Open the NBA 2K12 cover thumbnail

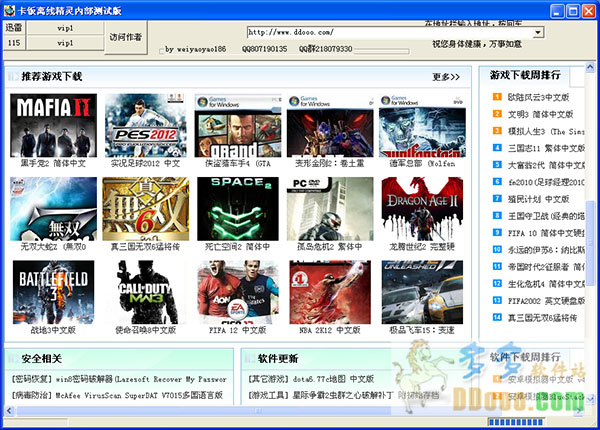[x=330, y=292]
